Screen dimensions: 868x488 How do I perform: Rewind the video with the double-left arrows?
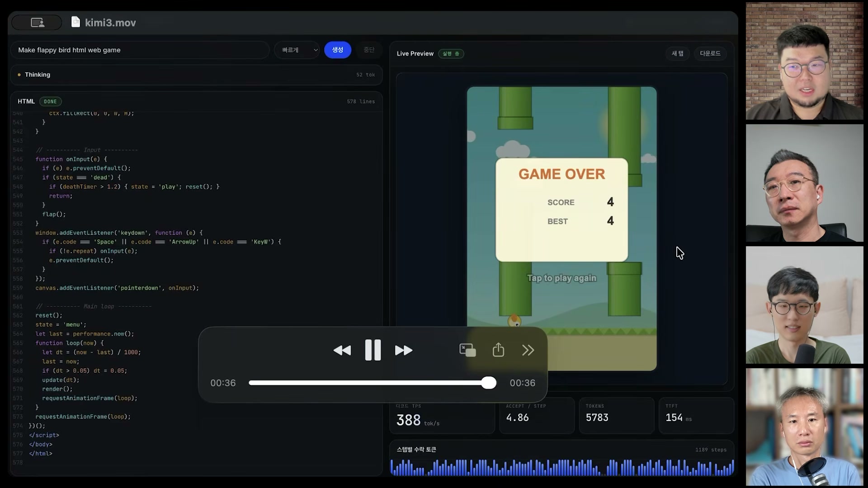coord(342,350)
